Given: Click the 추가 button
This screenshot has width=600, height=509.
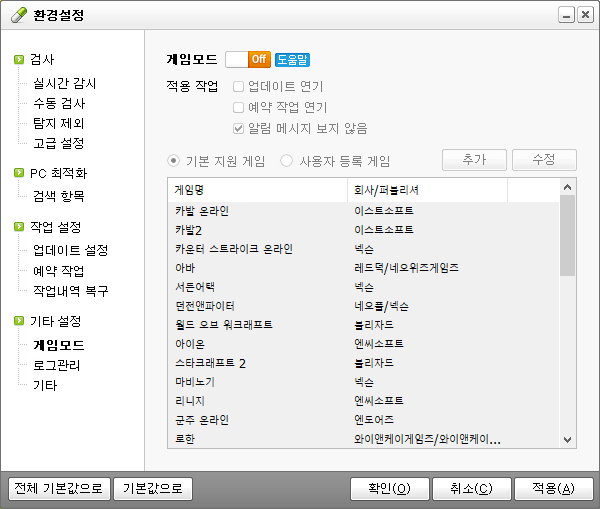Looking at the screenshot, I should 474,160.
